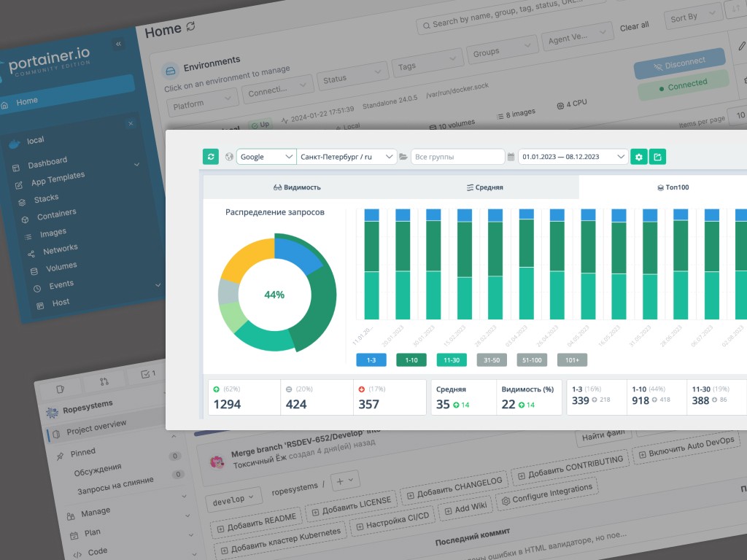Click the refresh icon next to Home
The image size is (747, 560).
(191, 27)
